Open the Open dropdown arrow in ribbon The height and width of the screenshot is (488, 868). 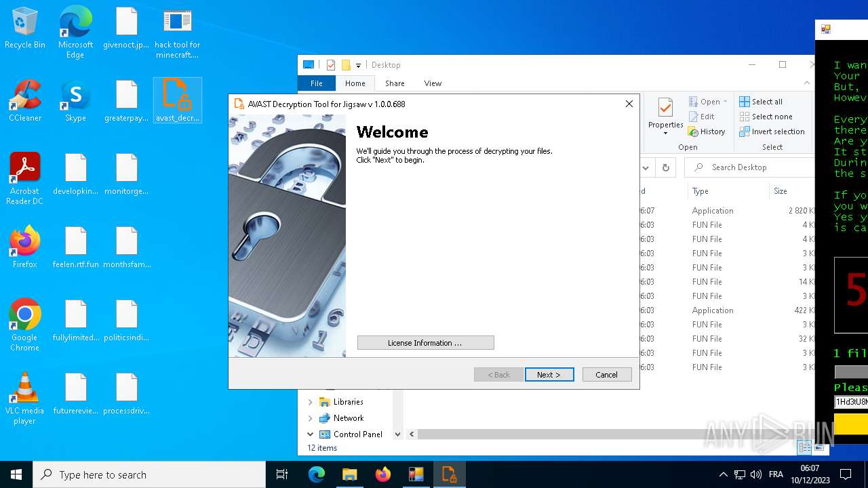(x=725, y=102)
